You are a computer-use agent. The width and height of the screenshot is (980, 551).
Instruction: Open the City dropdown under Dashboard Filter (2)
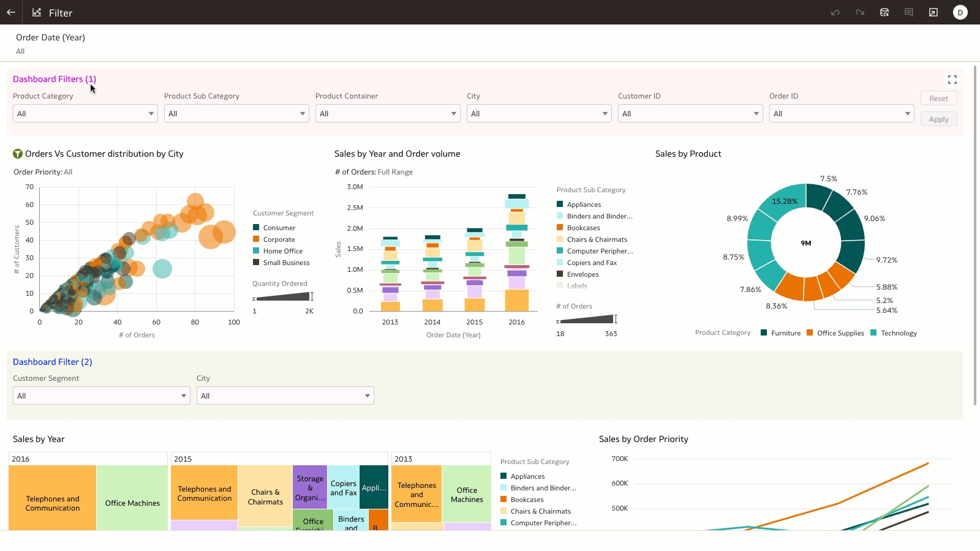(285, 395)
